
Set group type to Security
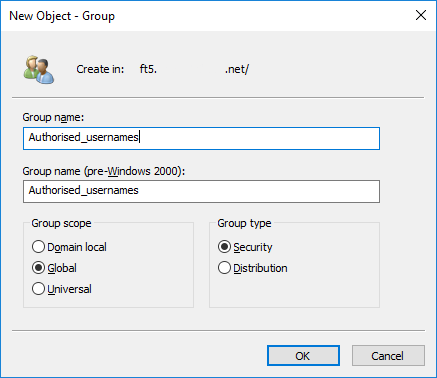point(245,247)
